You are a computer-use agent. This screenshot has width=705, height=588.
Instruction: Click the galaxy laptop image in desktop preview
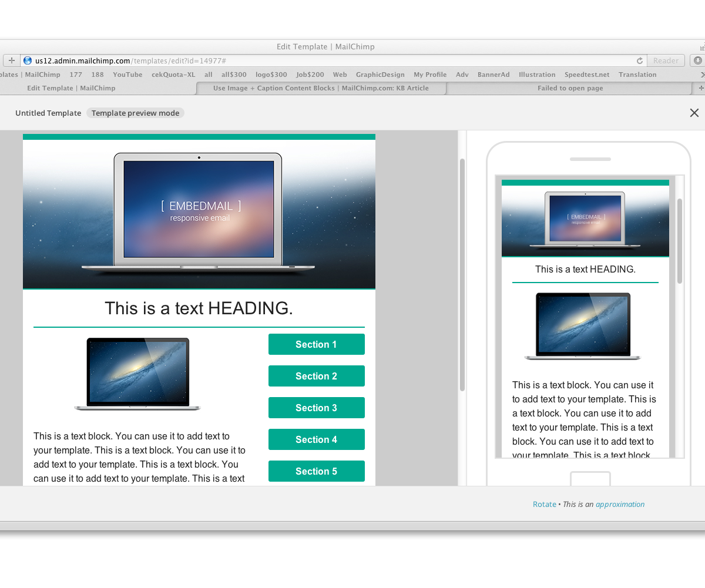coord(137,374)
